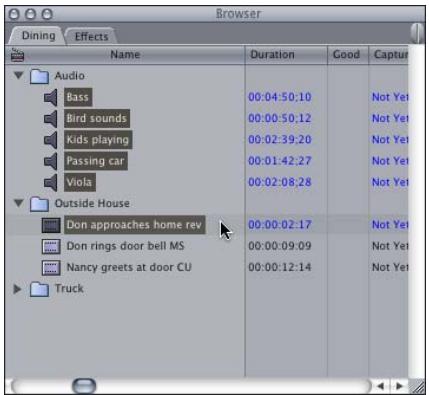Screen dimensions: 429x395
Task: Select the Truck bin name
Action: [x=69, y=289]
